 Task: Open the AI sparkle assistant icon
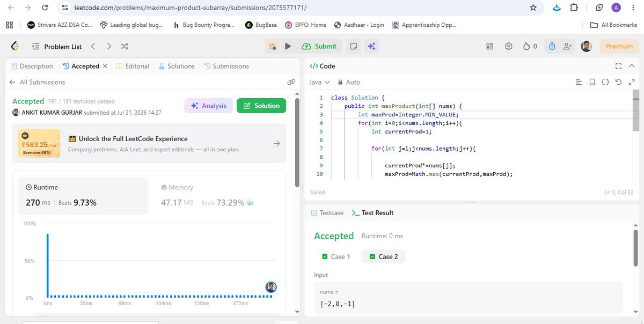coord(371,47)
